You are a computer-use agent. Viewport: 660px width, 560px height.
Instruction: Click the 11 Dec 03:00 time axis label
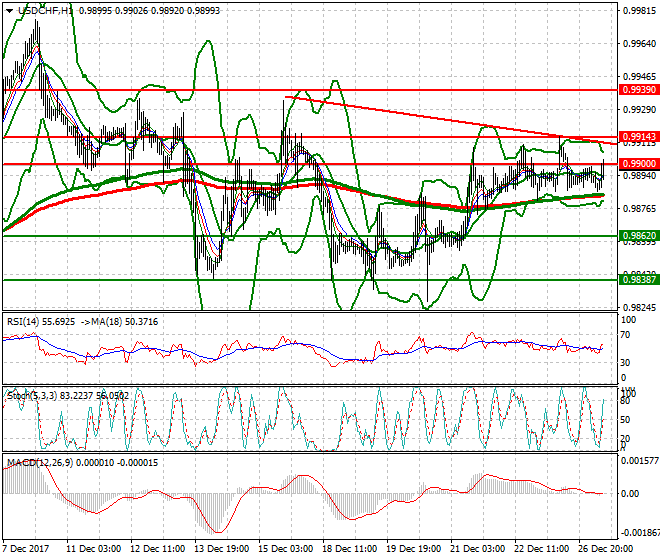(x=93, y=549)
